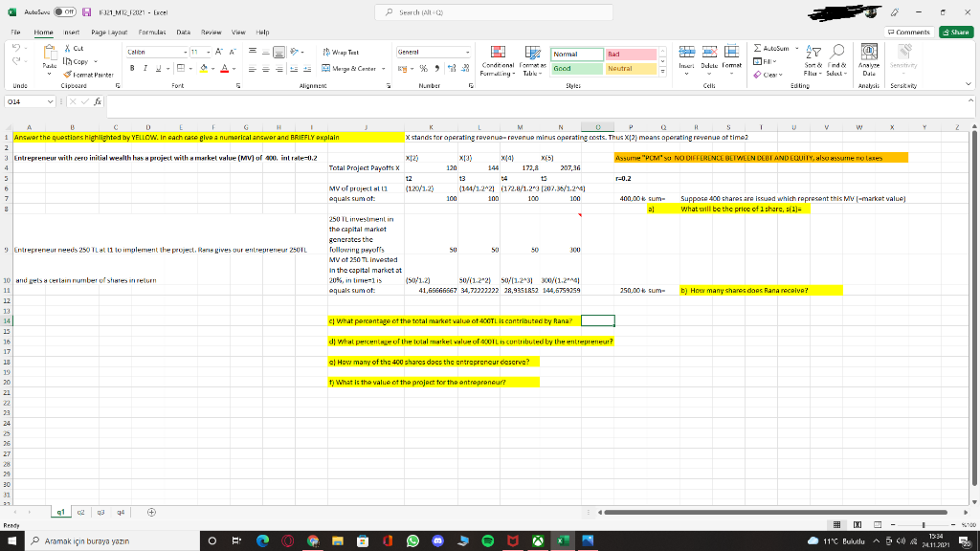This screenshot has width=980, height=551.
Task: Toggle italic formatting
Action: [x=145, y=68]
